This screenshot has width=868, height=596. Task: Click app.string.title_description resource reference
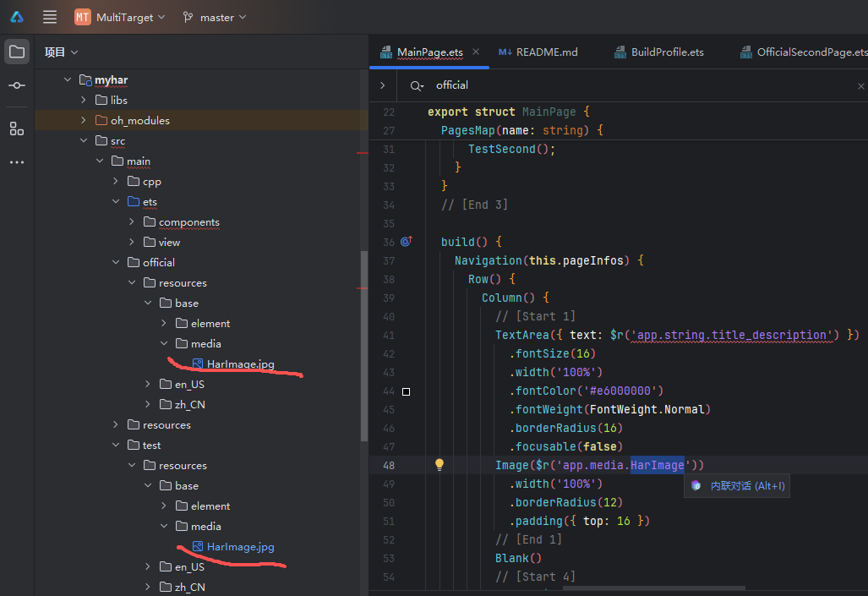point(732,335)
